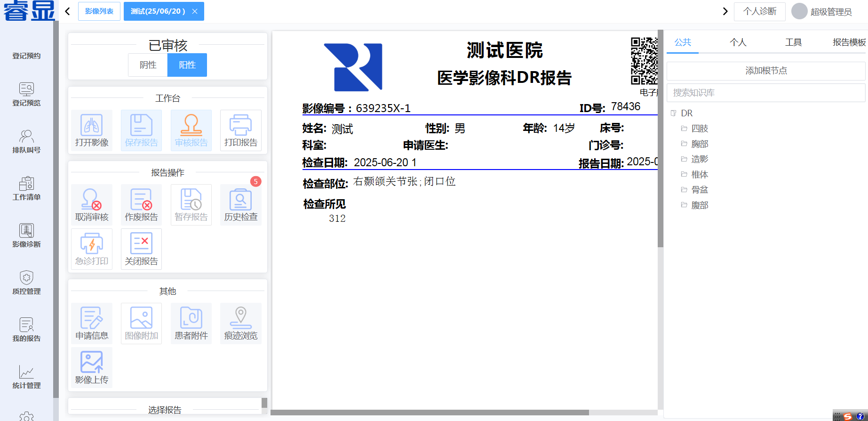Open 历史检查 exam history
This screenshot has width=868, height=421.
coord(240,204)
